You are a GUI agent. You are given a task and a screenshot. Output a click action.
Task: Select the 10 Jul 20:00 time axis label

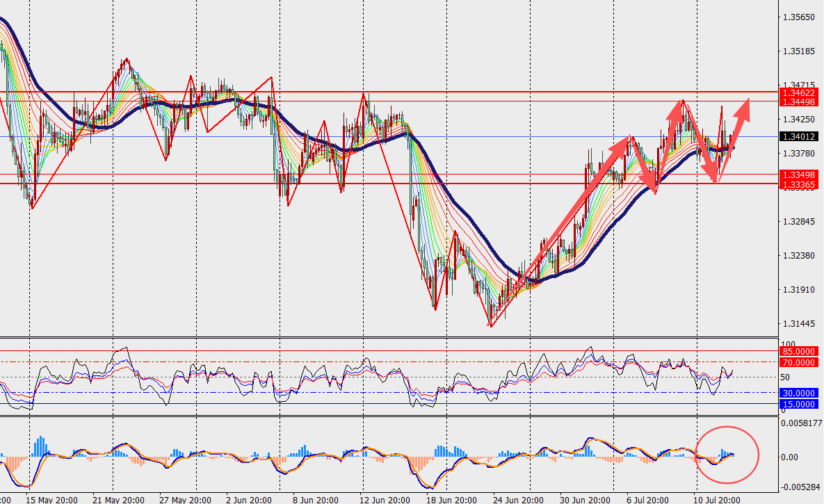(717, 500)
